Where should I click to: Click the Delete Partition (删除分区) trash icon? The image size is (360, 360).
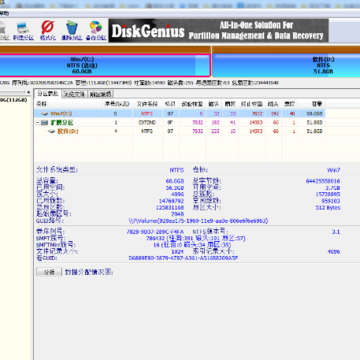72,31
